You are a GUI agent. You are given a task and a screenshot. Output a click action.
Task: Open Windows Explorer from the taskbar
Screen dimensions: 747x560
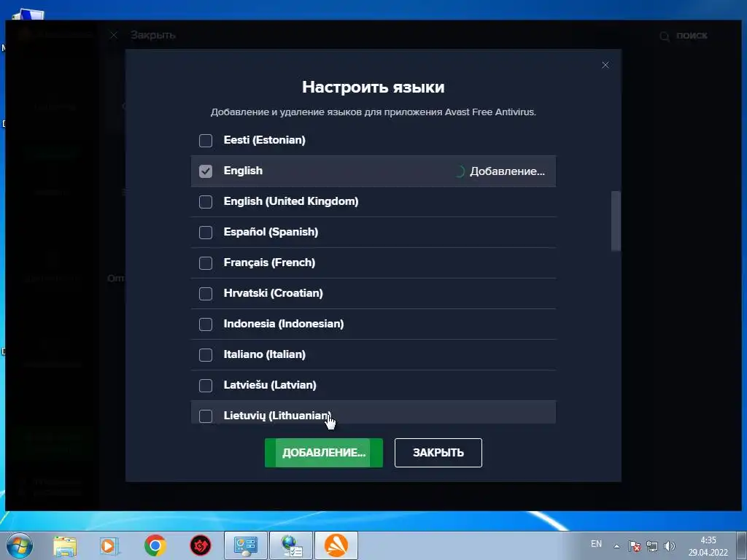[x=65, y=545]
